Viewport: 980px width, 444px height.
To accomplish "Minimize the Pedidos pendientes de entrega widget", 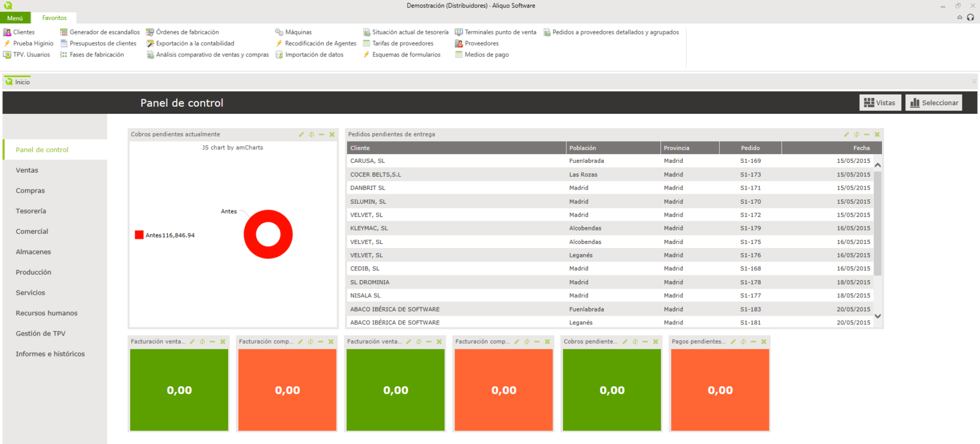I will 867,134.
